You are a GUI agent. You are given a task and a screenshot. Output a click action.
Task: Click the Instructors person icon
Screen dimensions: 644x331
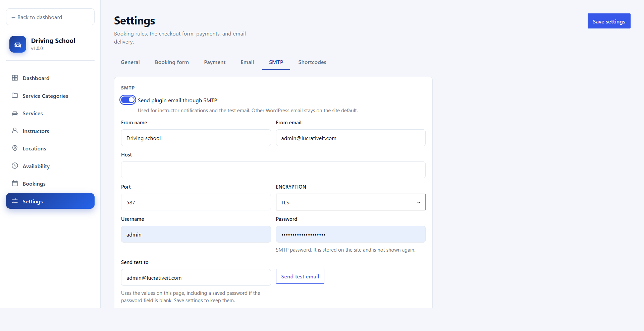(15, 131)
